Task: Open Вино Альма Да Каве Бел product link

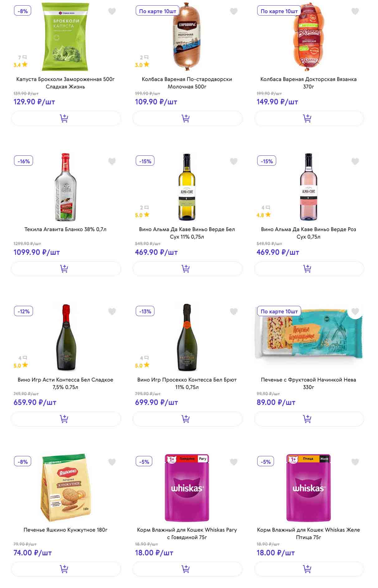Action: tap(187, 233)
